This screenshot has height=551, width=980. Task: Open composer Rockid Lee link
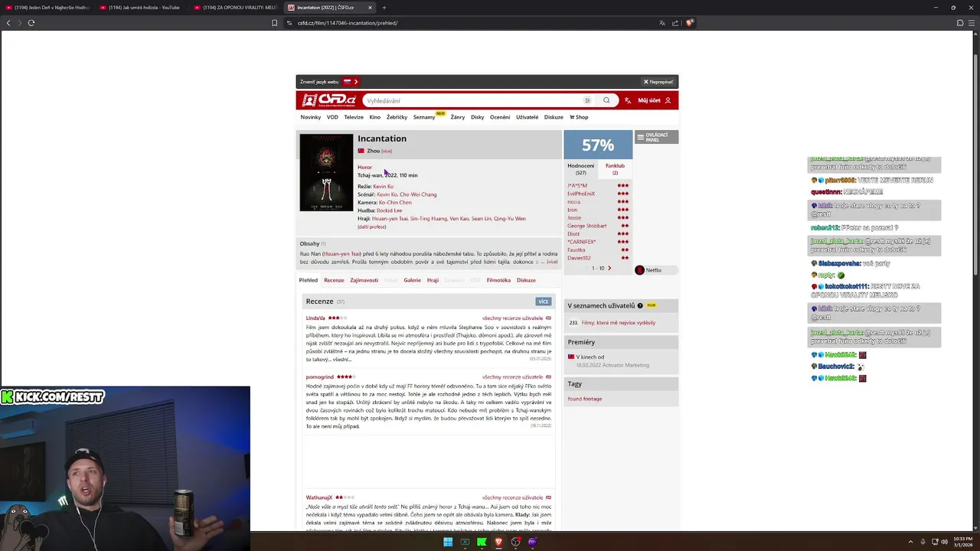pyautogui.click(x=389, y=210)
